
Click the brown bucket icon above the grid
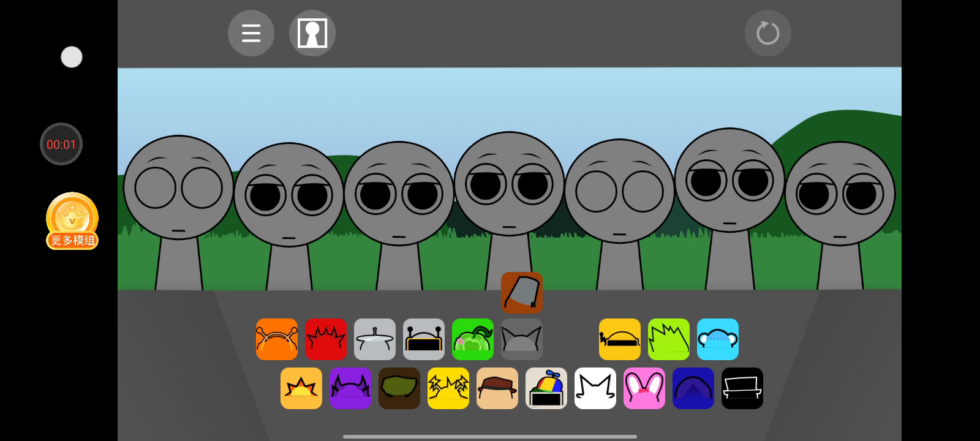pos(522,293)
